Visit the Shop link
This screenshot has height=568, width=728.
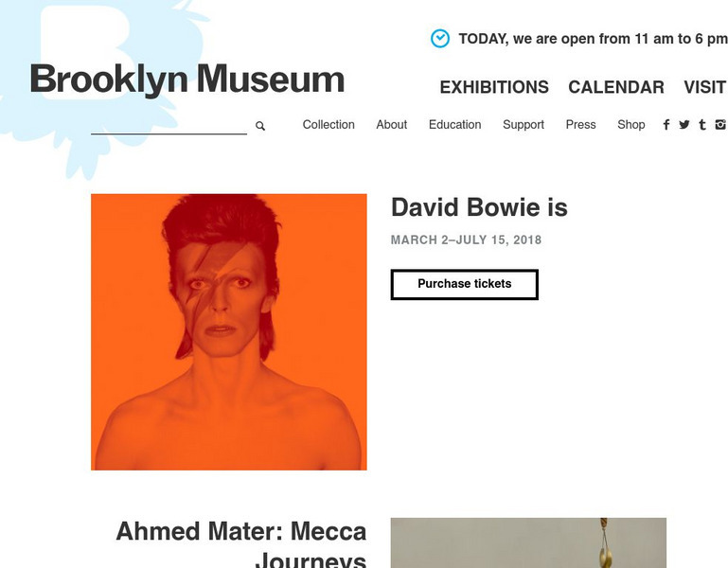click(x=630, y=125)
